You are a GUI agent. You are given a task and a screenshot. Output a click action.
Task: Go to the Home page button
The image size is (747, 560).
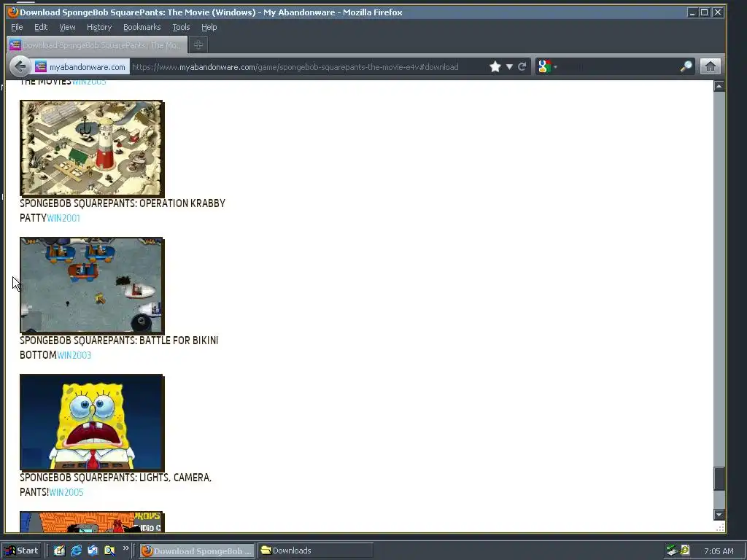(x=710, y=66)
